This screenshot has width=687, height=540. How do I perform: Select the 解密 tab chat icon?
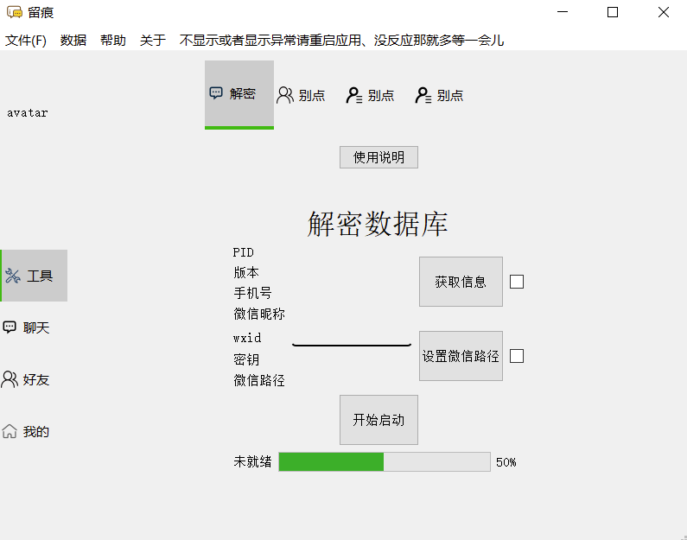click(x=216, y=93)
